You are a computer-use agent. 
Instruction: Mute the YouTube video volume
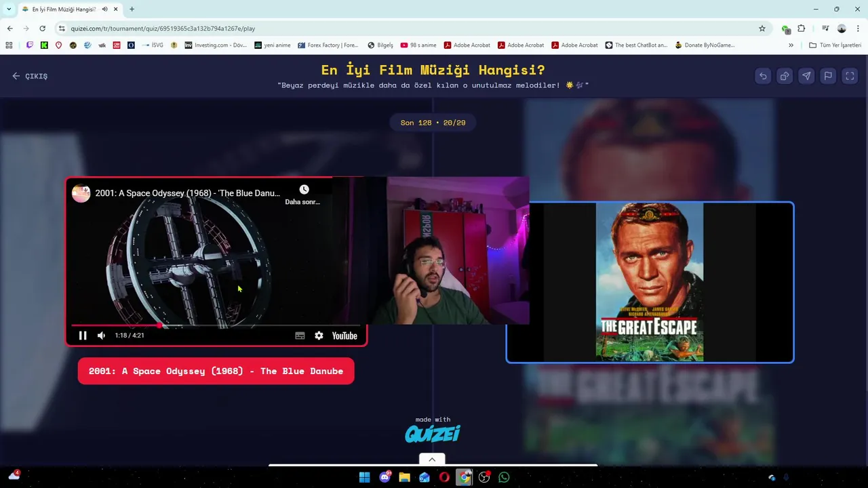pyautogui.click(x=101, y=335)
